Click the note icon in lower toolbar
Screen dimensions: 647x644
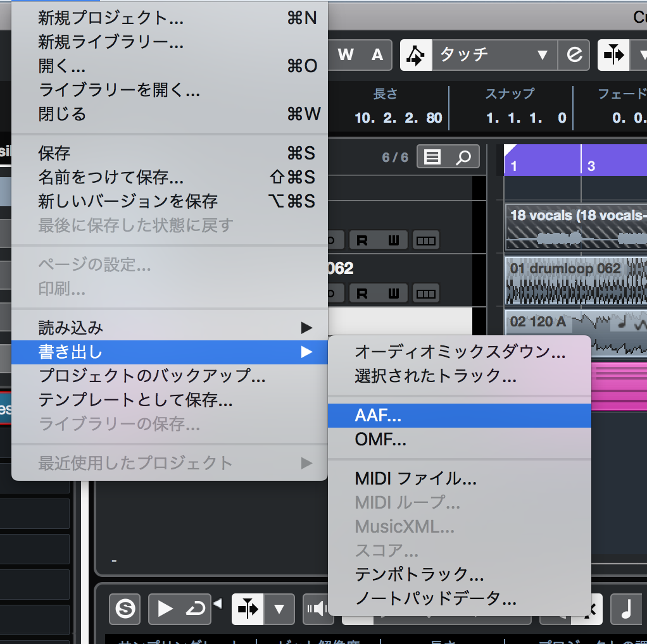[626, 609]
